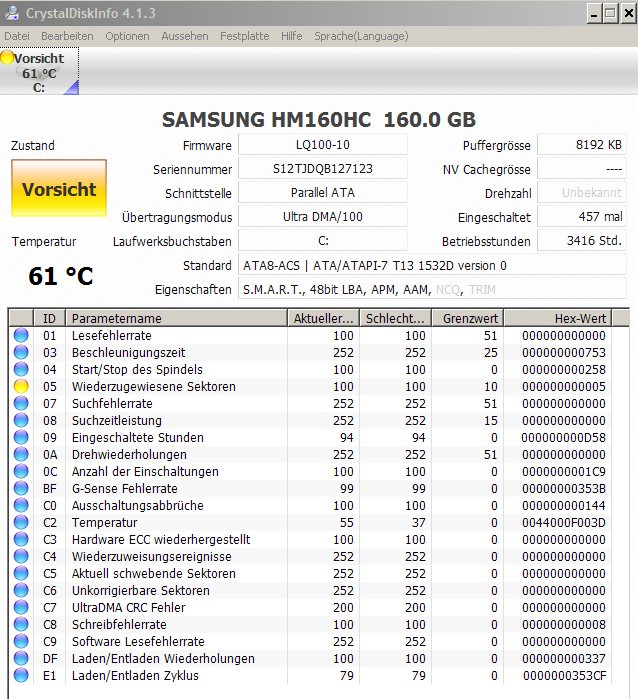The width and height of the screenshot is (638, 699).
Task: Click the SAMSUNG HM160HC 160.0 GB drive title
Action: click(x=319, y=119)
